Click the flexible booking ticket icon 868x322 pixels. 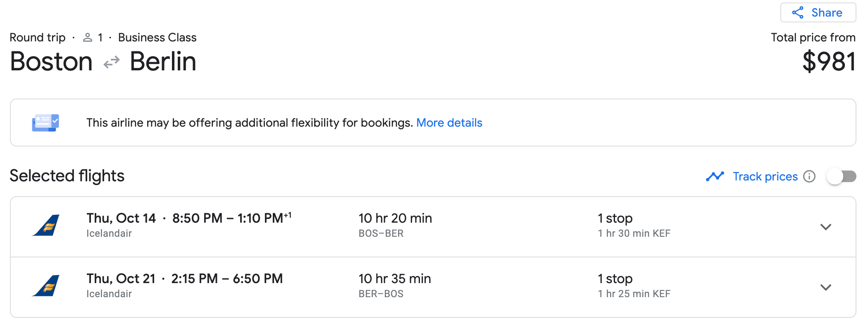click(x=45, y=123)
